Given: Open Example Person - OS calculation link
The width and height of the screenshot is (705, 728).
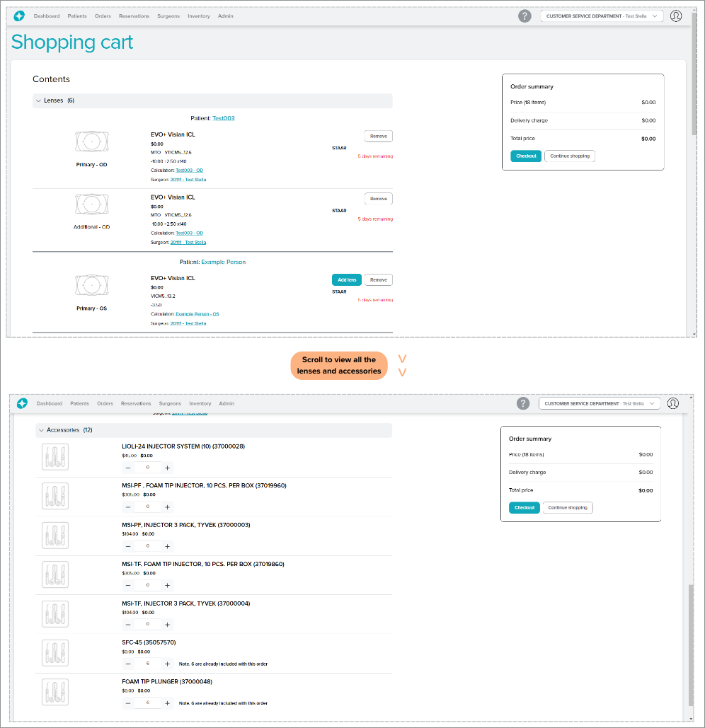Looking at the screenshot, I should coord(197,313).
